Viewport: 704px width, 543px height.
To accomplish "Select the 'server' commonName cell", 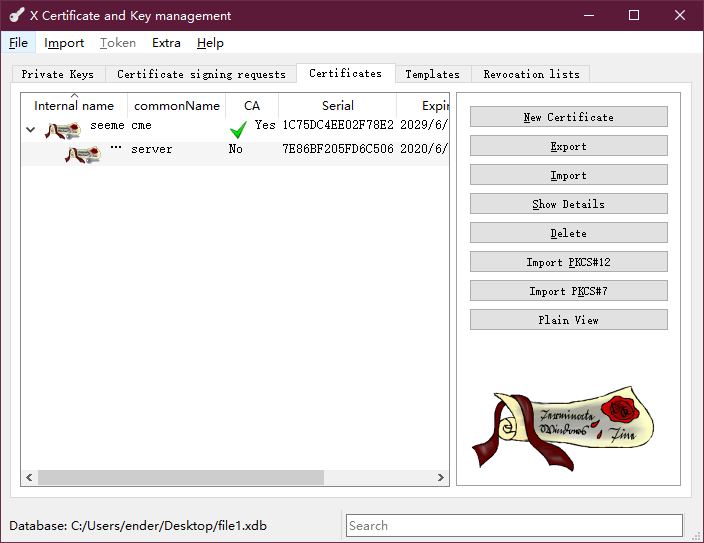I will pos(151,149).
